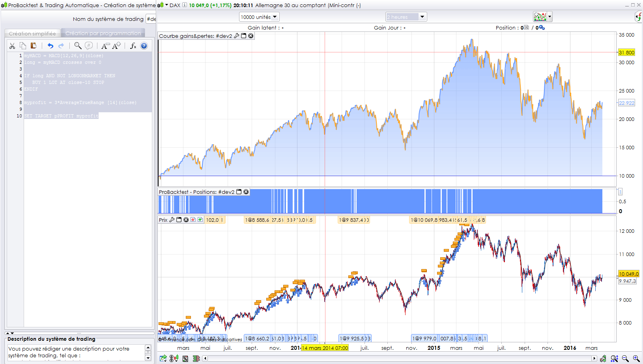Viewport: 643px width, 364px height.
Task: Click the candlestick icon in bottom chart toolbar
Action: click(x=174, y=358)
